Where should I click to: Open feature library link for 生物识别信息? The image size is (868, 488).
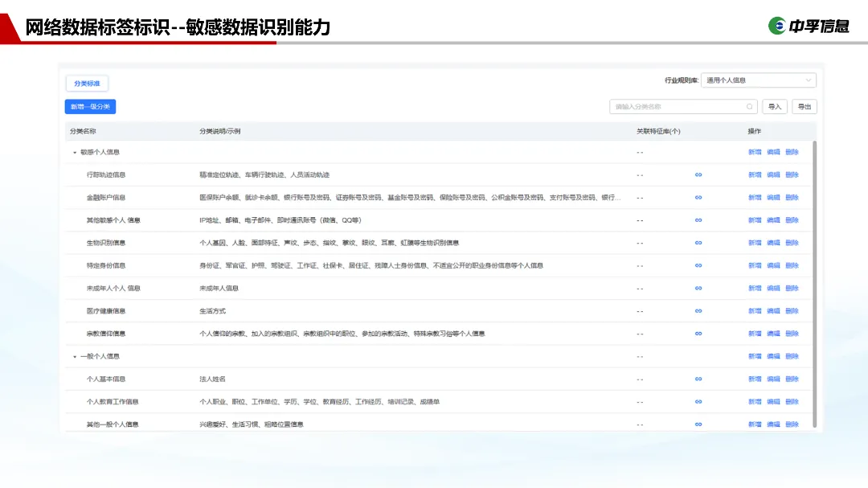(698, 243)
